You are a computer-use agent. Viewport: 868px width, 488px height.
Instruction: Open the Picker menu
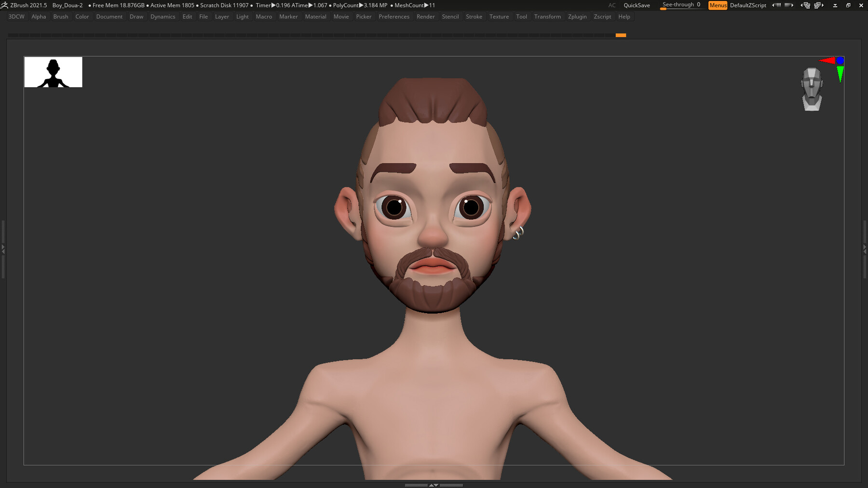coord(364,16)
